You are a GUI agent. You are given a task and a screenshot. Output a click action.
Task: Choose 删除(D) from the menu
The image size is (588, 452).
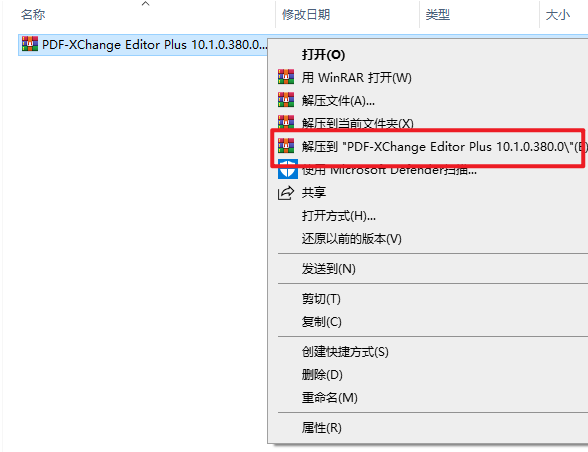(322, 375)
